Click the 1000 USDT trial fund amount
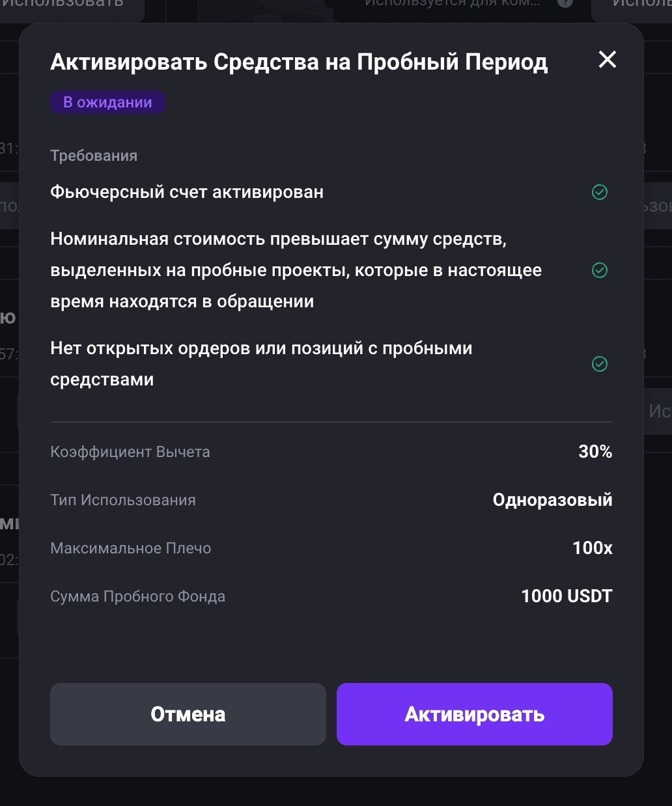Viewport: 672px width, 806px height. [567, 596]
